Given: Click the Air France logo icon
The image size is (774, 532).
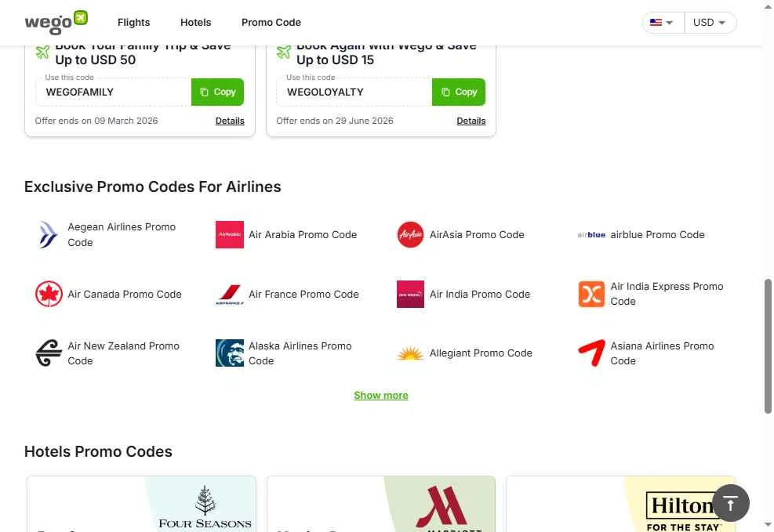Looking at the screenshot, I should coord(230,295).
